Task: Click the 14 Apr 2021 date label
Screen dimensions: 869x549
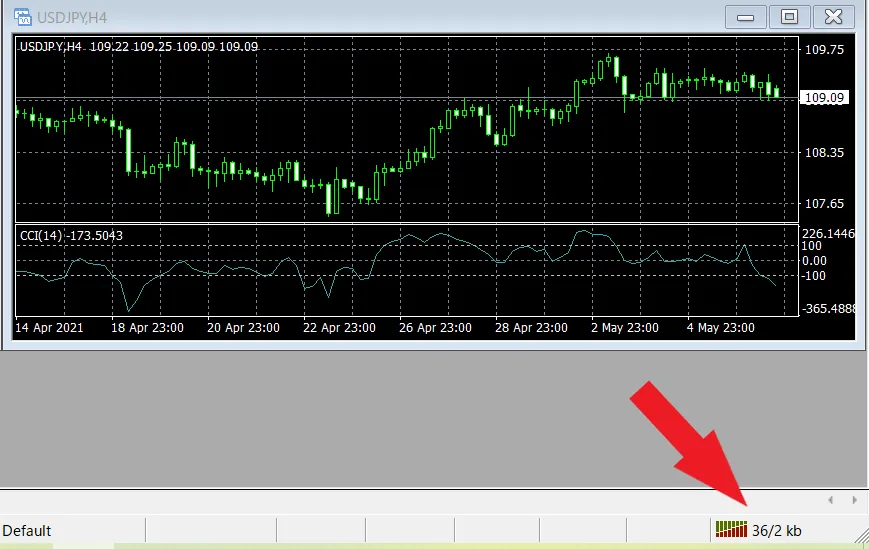Action: (x=50, y=328)
